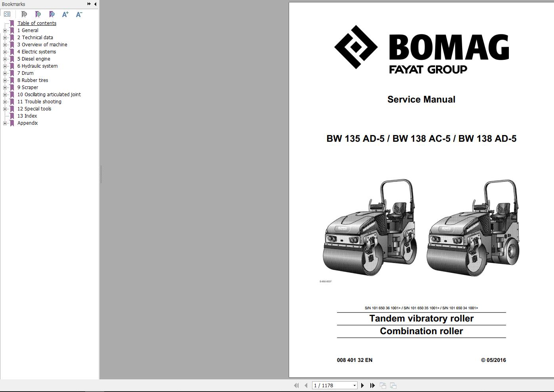Screen dimensions: 554x392
Task: Select the '13 Index' bookmark
Action: (x=27, y=116)
